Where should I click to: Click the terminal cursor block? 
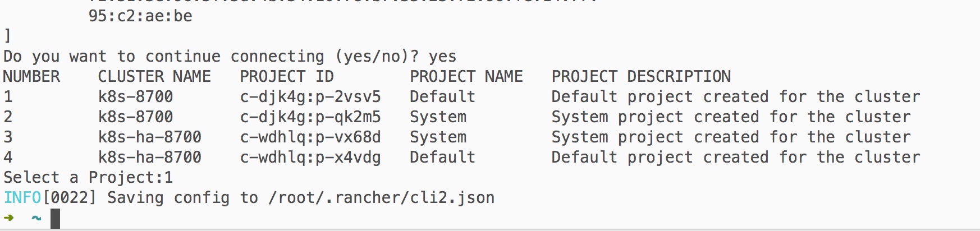click(x=55, y=219)
